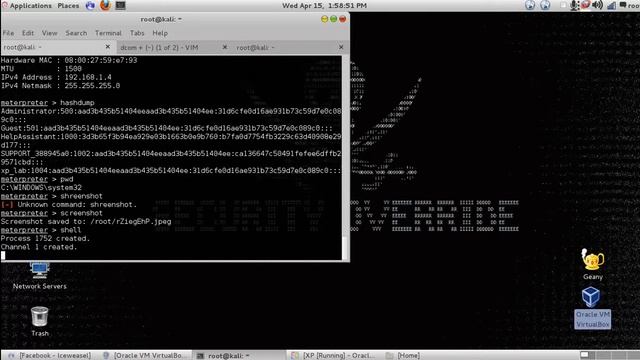The width and height of the screenshot is (640, 360).
Task: Switch to Oracle VM VirtualBox taskbar window
Action: click(145, 356)
